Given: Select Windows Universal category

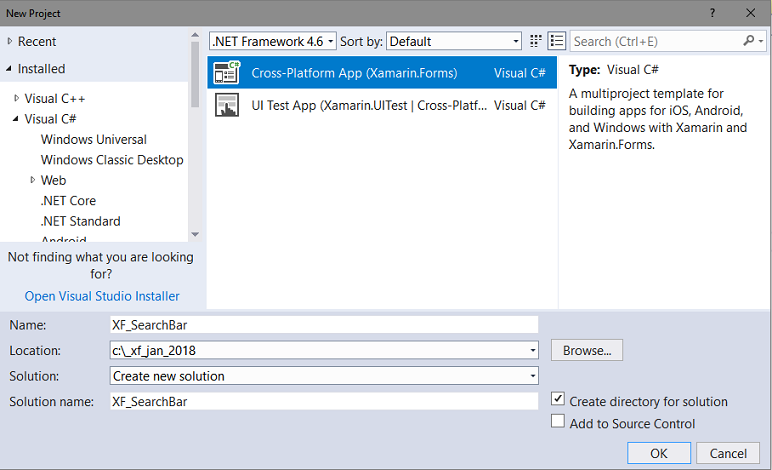Looking at the screenshot, I should coord(94,140).
